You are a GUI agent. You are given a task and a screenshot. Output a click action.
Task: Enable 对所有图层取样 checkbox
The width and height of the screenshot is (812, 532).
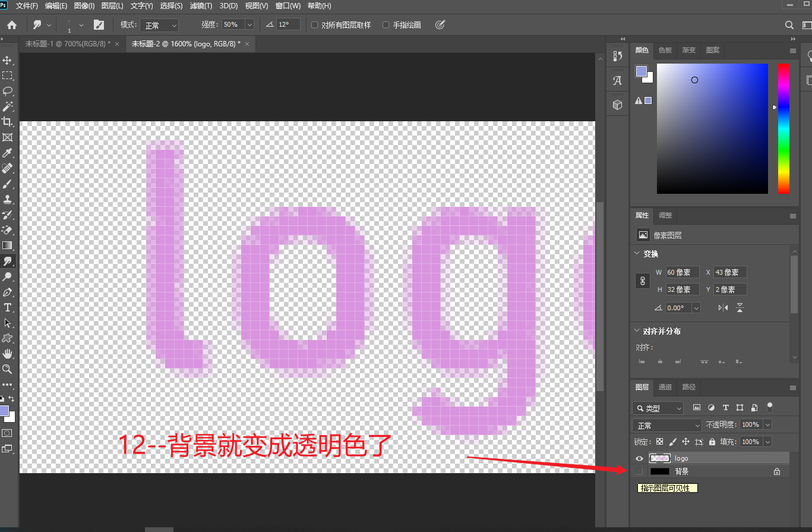(x=315, y=25)
